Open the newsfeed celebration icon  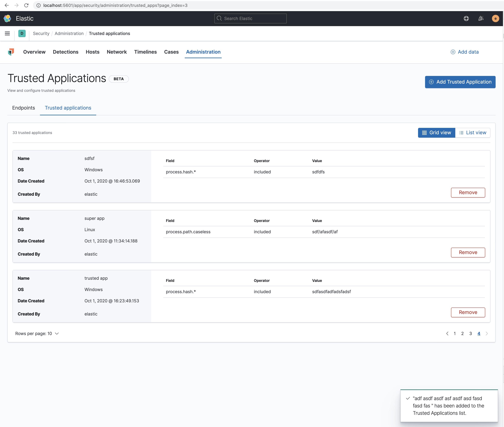pyautogui.click(x=481, y=18)
